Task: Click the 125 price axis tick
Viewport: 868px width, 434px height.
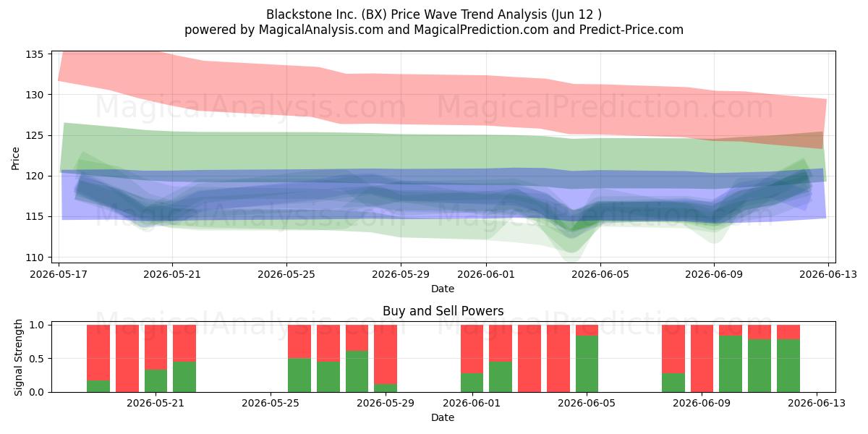Action: [x=35, y=135]
